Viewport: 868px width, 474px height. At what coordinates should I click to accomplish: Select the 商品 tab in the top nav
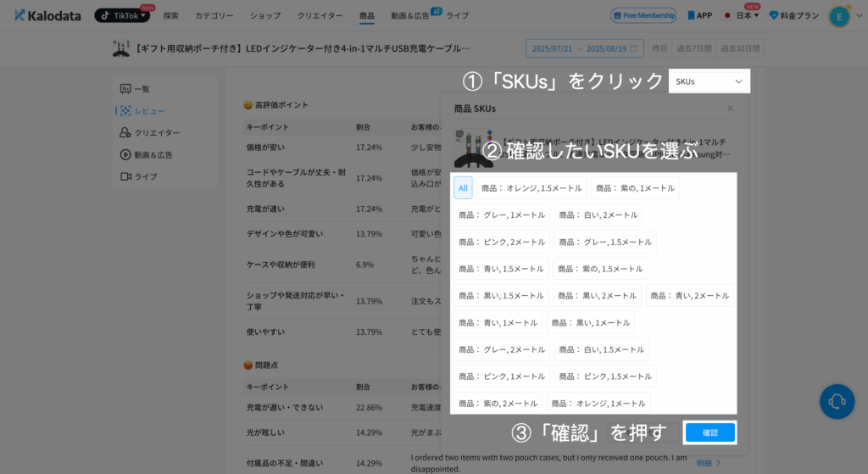pyautogui.click(x=366, y=15)
